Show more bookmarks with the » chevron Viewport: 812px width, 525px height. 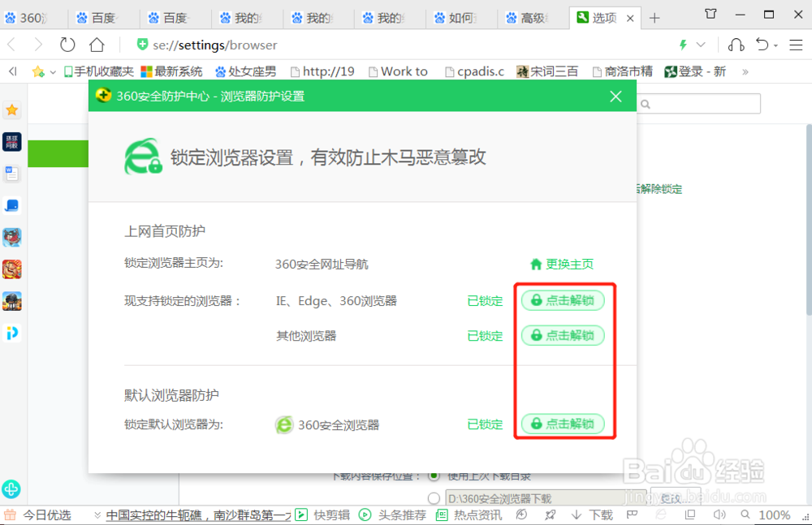coord(745,72)
